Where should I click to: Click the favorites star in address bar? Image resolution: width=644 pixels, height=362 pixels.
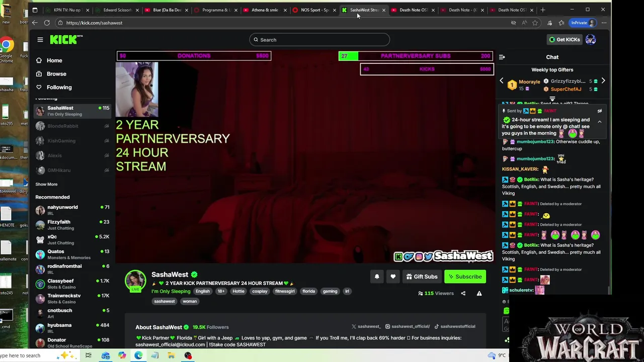[x=535, y=23]
